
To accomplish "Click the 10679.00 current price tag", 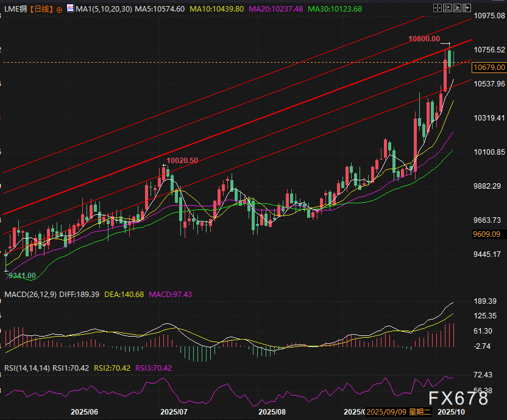I will coord(489,68).
